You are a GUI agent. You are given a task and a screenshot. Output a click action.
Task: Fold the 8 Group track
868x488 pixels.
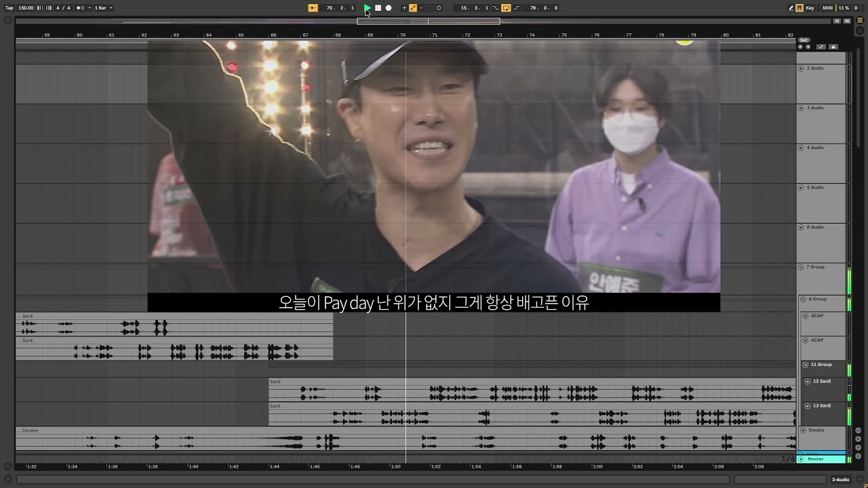point(802,299)
